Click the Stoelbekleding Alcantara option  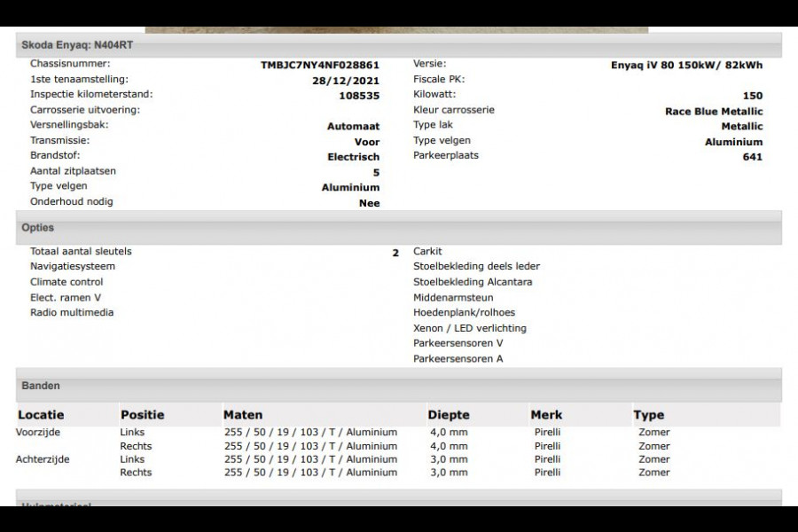coord(473,282)
